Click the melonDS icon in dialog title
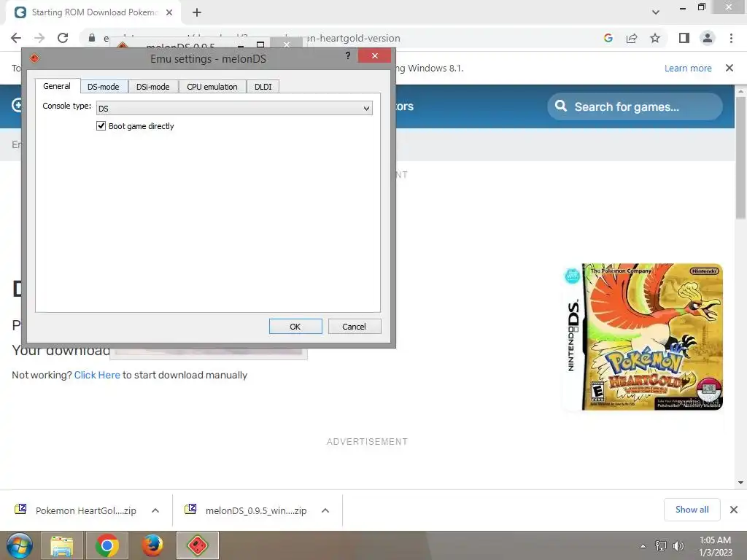This screenshot has width=747, height=560. (34, 58)
